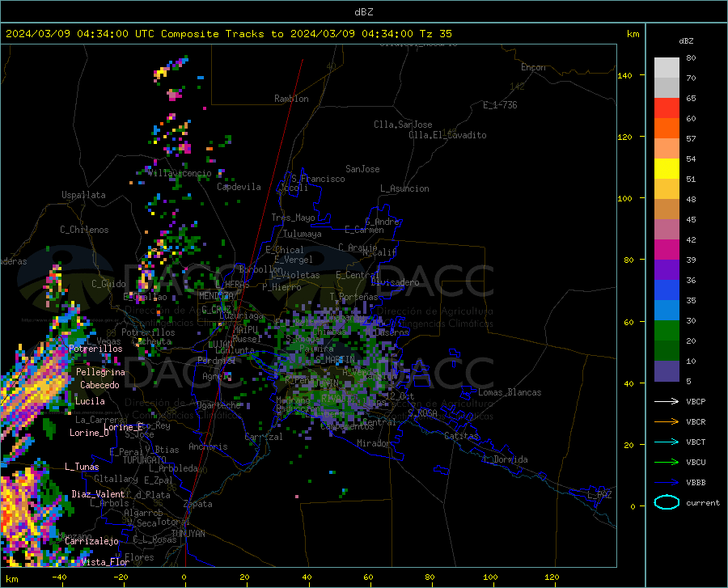Click the Tulumaya map label

303,234
